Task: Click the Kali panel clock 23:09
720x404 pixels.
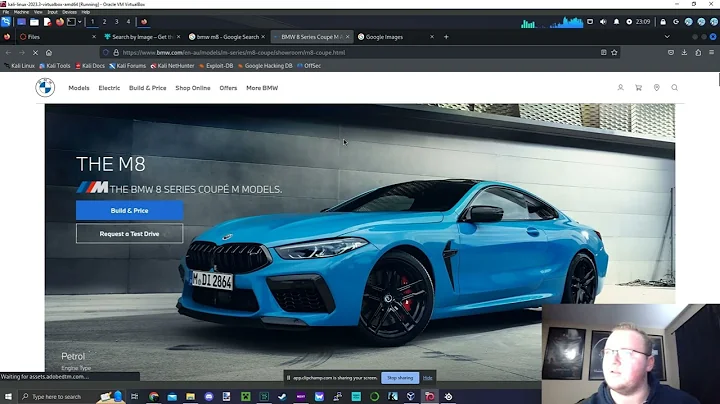Action: click(x=643, y=22)
